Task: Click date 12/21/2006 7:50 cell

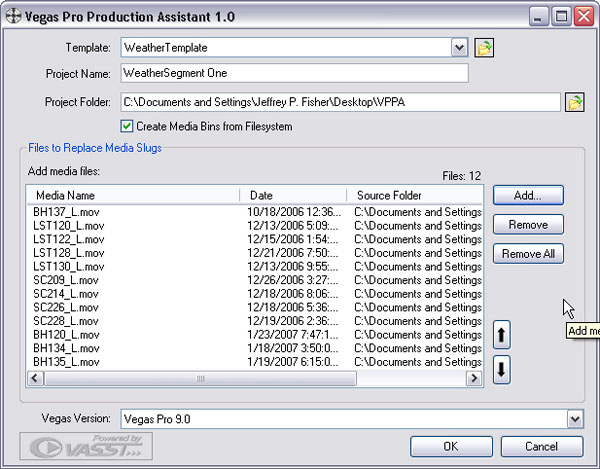Action: [293, 253]
